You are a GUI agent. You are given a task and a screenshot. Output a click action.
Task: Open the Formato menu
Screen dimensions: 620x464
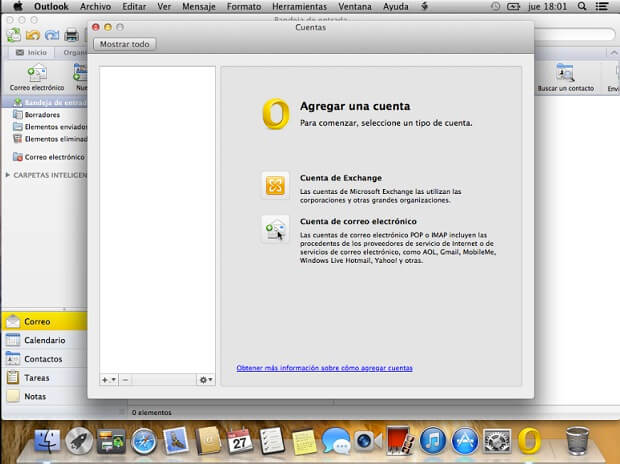[244, 7]
